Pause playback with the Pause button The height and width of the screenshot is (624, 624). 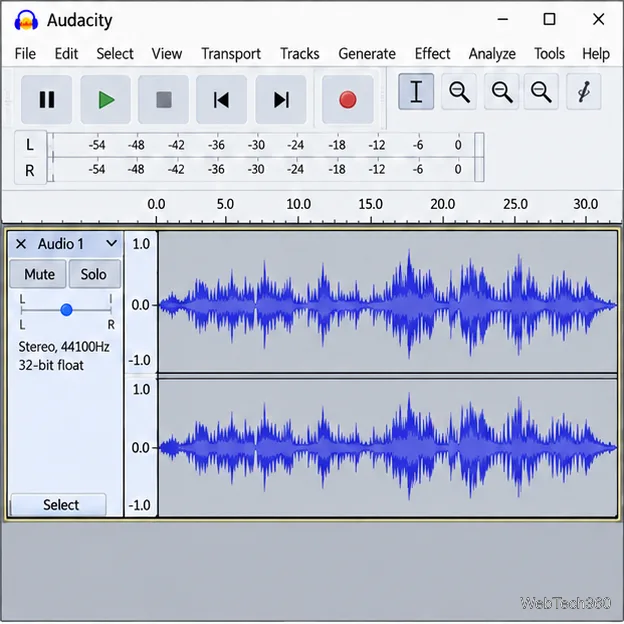pos(47,99)
